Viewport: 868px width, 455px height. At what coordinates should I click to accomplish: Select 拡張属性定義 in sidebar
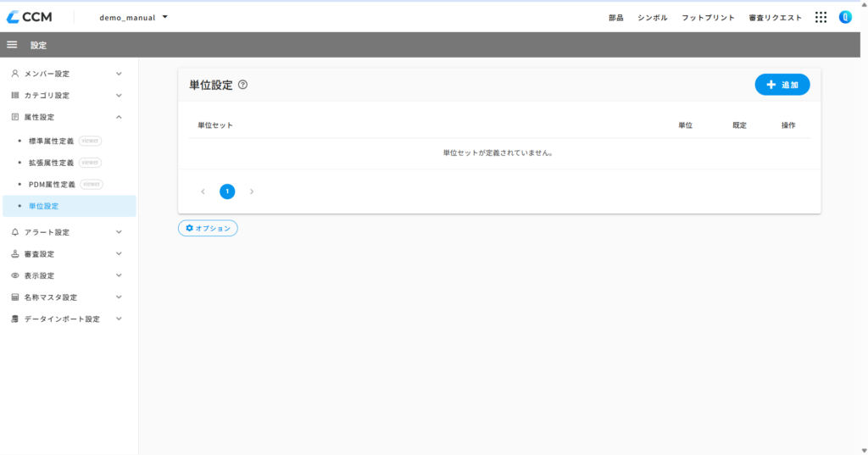click(51, 162)
